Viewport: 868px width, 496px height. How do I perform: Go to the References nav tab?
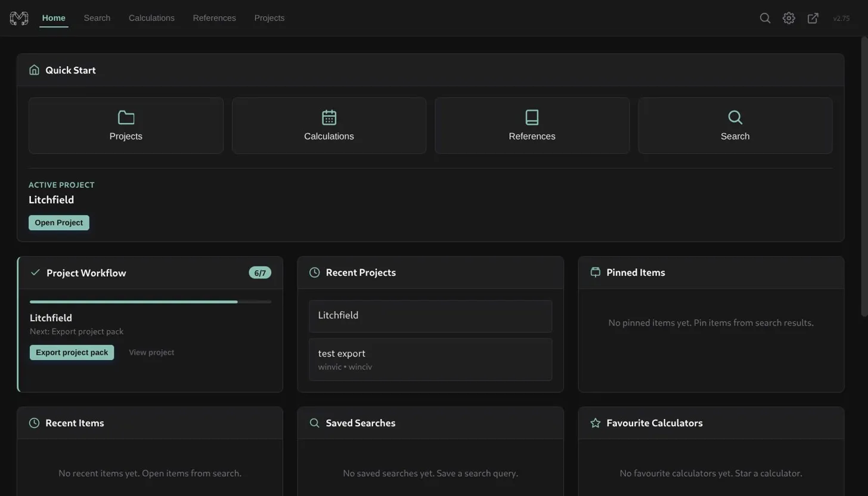pyautogui.click(x=214, y=18)
